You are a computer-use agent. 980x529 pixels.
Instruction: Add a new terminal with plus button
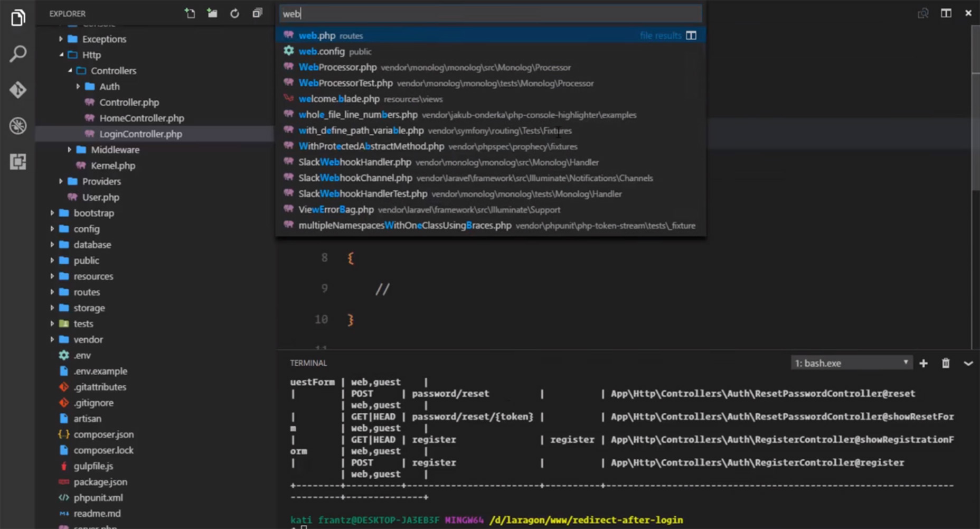924,364
